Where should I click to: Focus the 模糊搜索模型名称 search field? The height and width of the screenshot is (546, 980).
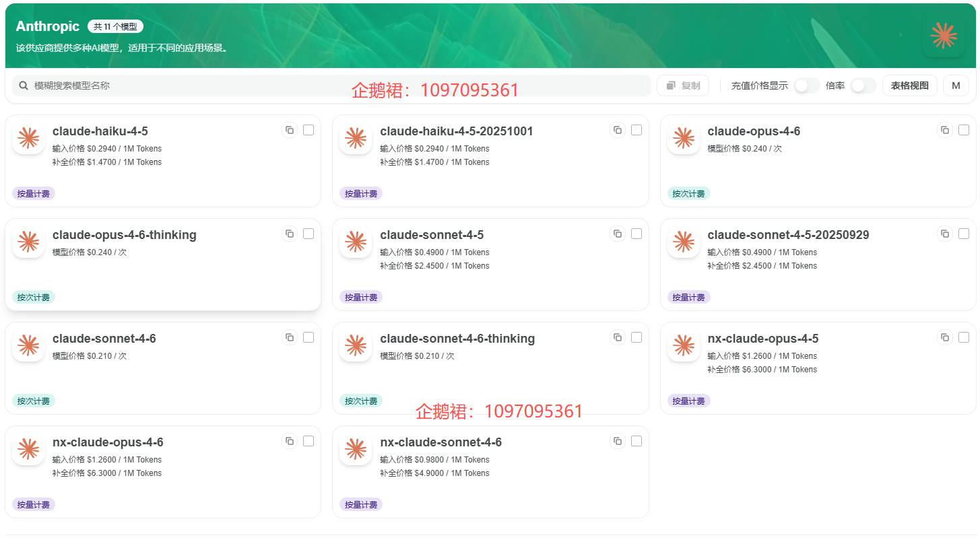click(x=331, y=86)
